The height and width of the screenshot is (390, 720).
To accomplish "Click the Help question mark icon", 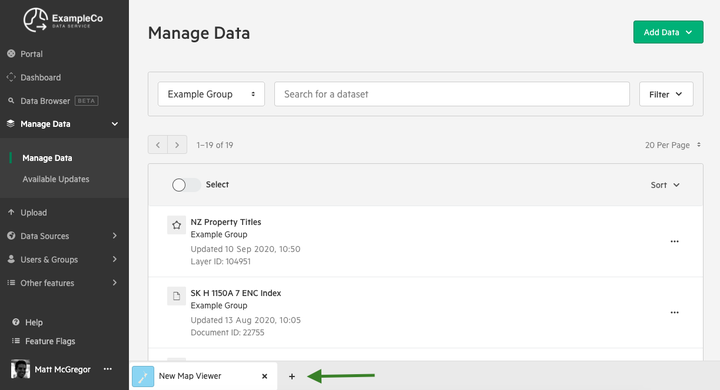I will (16, 322).
